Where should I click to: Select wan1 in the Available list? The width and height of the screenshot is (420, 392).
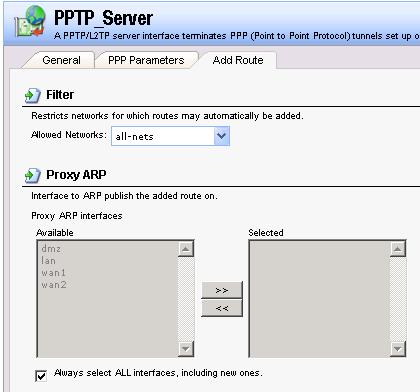[54, 273]
